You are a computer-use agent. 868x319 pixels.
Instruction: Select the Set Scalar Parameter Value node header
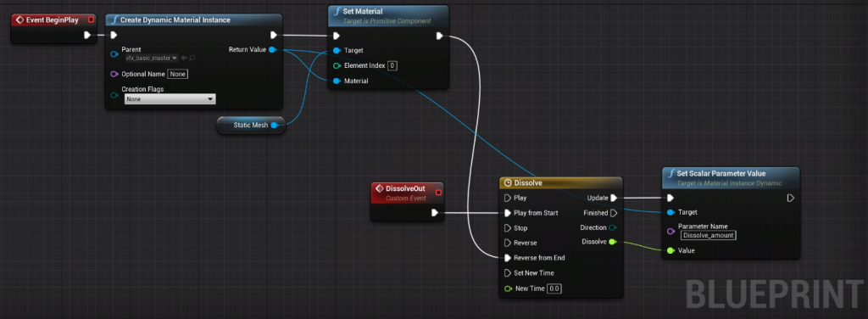(731, 178)
